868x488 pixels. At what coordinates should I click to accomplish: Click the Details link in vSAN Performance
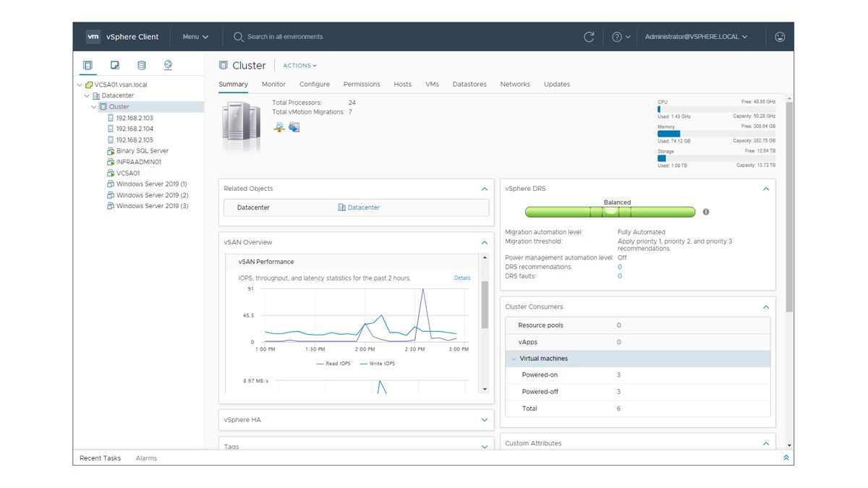coord(461,277)
